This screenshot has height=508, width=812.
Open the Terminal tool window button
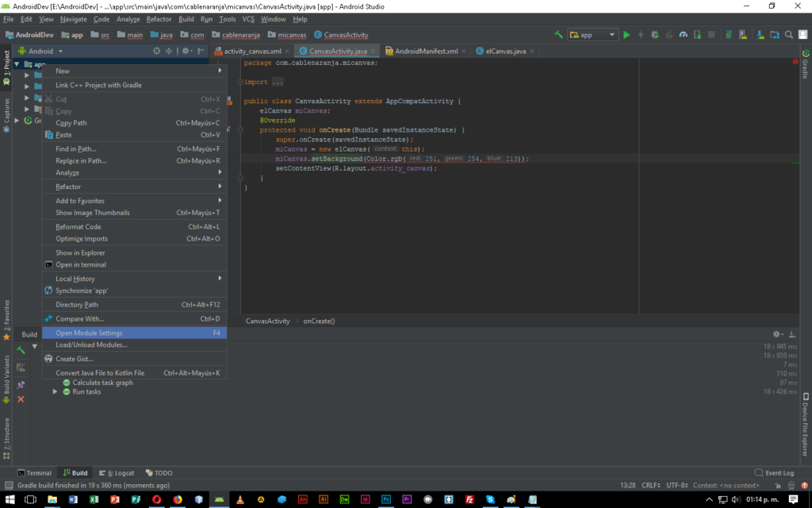pos(34,472)
